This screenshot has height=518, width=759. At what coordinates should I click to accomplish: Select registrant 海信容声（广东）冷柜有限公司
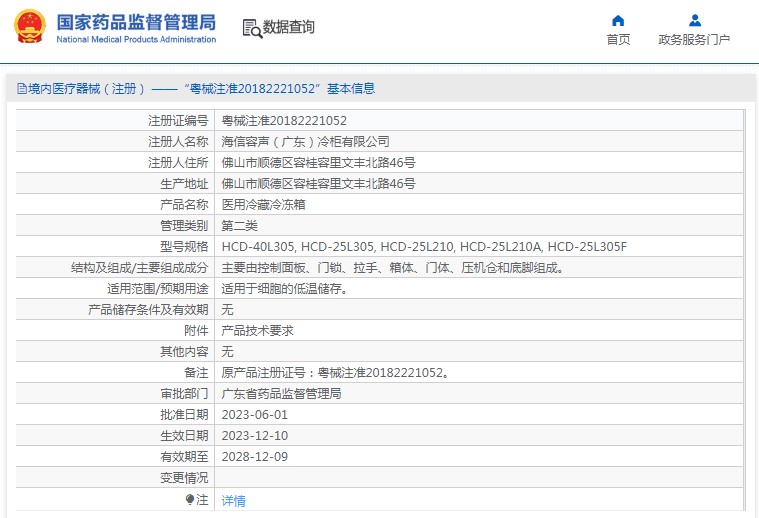coord(305,141)
